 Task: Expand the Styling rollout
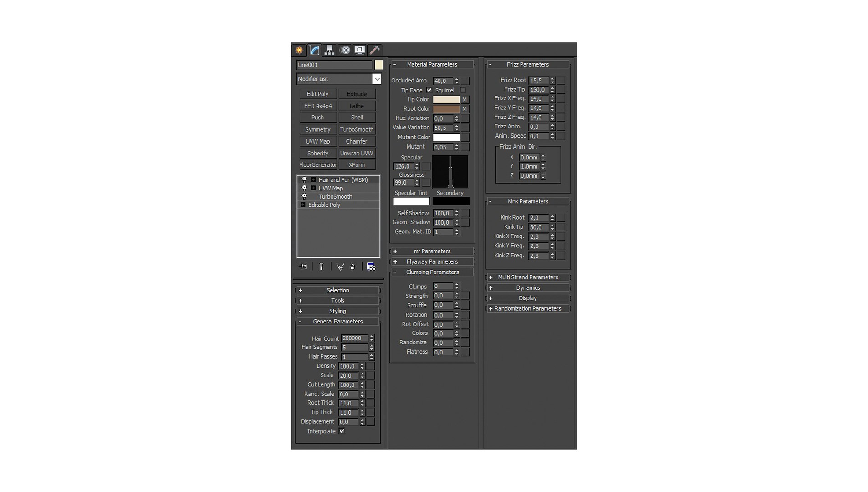pyautogui.click(x=337, y=311)
